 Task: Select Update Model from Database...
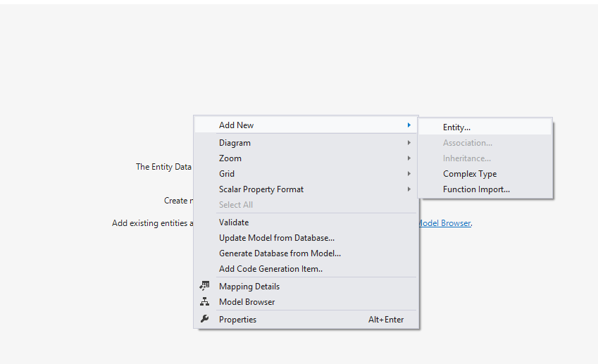point(306,238)
